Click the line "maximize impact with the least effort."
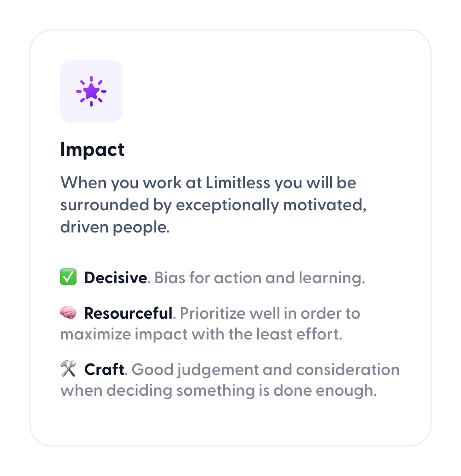The height and width of the screenshot is (476, 461). [201, 334]
